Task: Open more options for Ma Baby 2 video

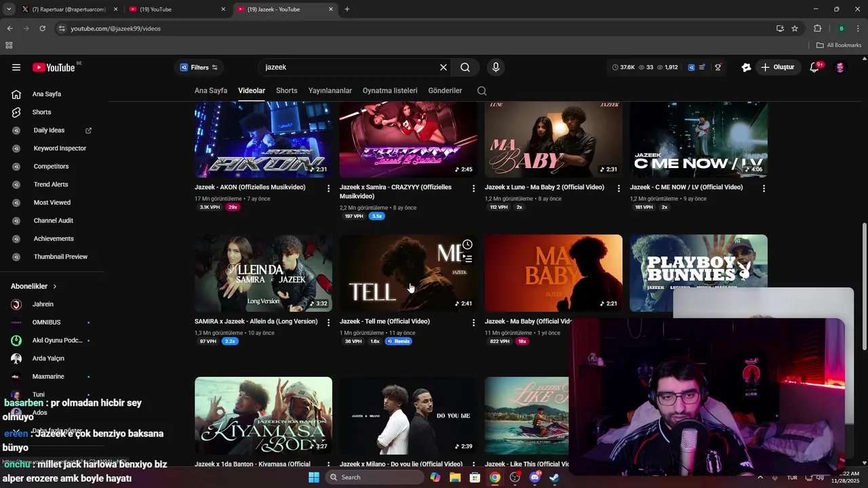Action: 618,188
